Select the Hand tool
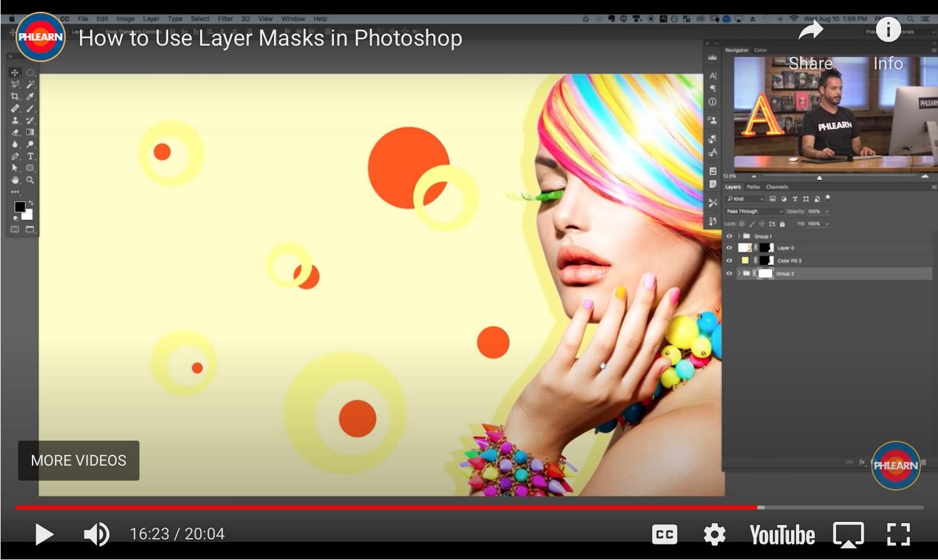Image resolution: width=938 pixels, height=560 pixels. point(15,180)
